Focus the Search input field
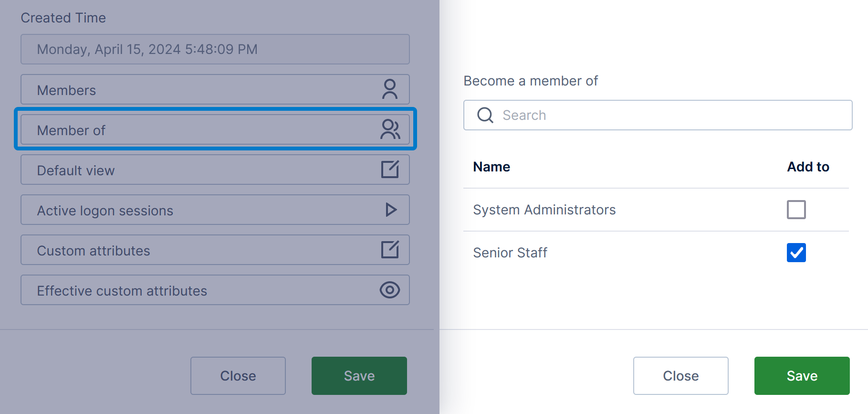This screenshot has width=868, height=414. [658, 115]
